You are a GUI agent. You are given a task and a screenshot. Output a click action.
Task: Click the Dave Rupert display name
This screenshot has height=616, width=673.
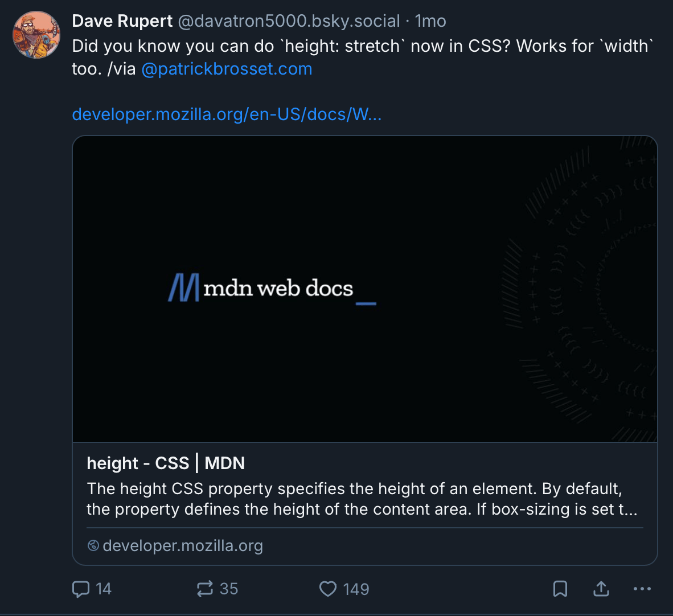click(122, 21)
